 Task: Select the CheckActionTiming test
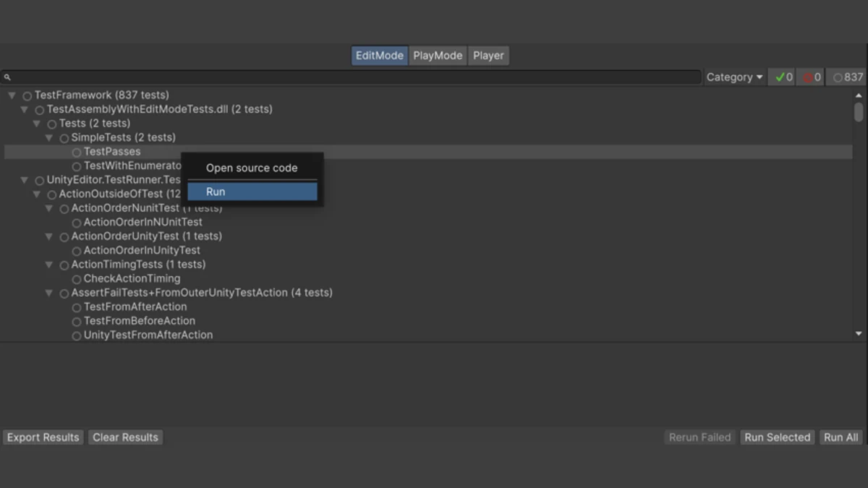pyautogui.click(x=132, y=278)
